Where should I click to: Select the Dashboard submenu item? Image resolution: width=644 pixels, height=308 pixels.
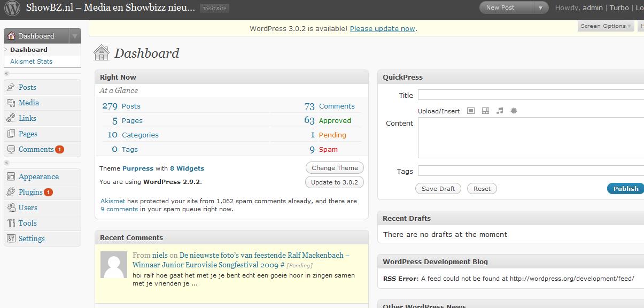[x=29, y=50]
